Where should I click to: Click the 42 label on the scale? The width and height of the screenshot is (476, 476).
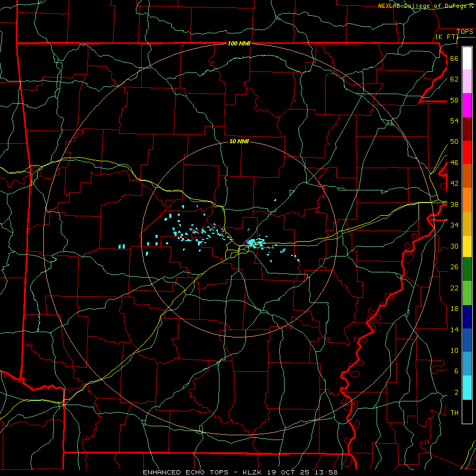pos(454,184)
